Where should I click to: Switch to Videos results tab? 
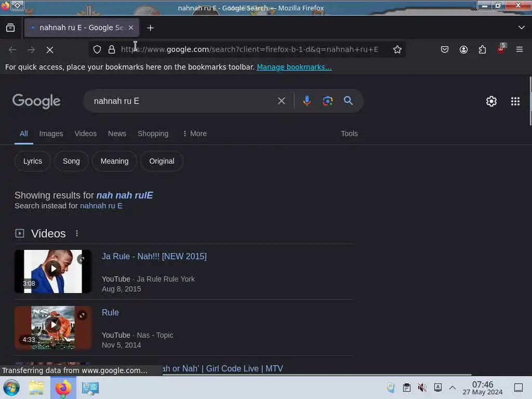pos(86,134)
